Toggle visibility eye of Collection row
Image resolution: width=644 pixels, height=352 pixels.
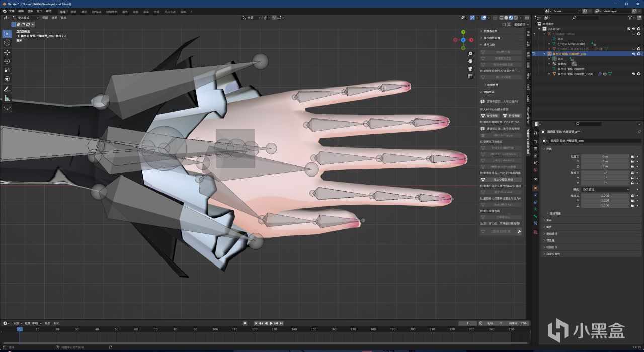point(633,29)
